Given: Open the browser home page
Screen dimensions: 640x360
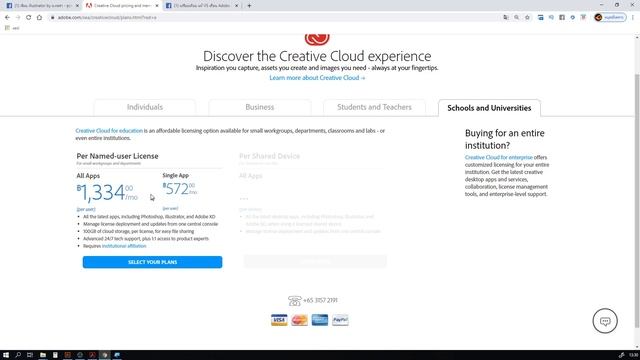Looking at the screenshot, I should [x=39, y=18].
